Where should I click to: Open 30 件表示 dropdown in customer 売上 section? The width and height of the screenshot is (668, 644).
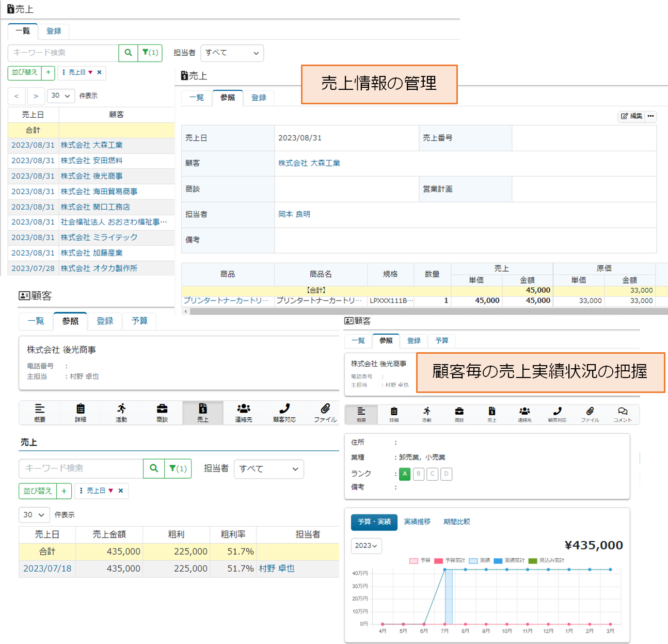[x=35, y=515]
